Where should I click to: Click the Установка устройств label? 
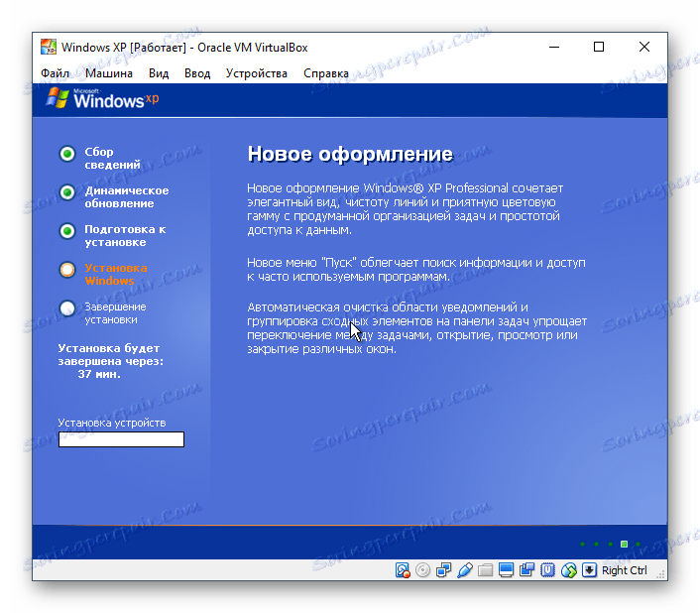pyautogui.click(x=112, y=423)
